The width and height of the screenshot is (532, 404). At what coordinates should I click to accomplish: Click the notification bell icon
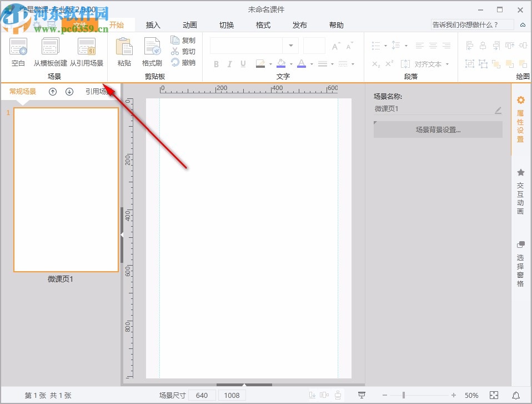[x=516, y=395]
